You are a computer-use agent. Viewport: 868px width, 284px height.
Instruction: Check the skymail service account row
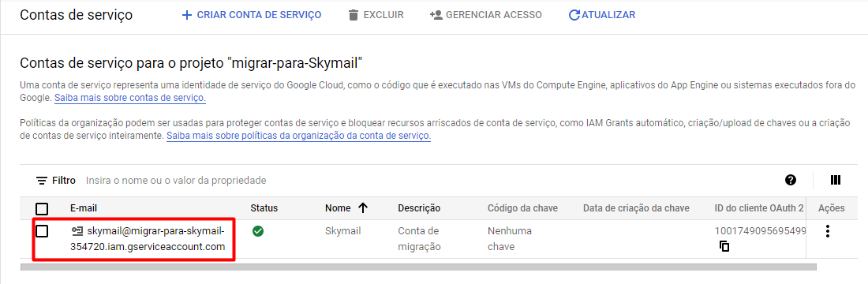(x=42, y=231)
